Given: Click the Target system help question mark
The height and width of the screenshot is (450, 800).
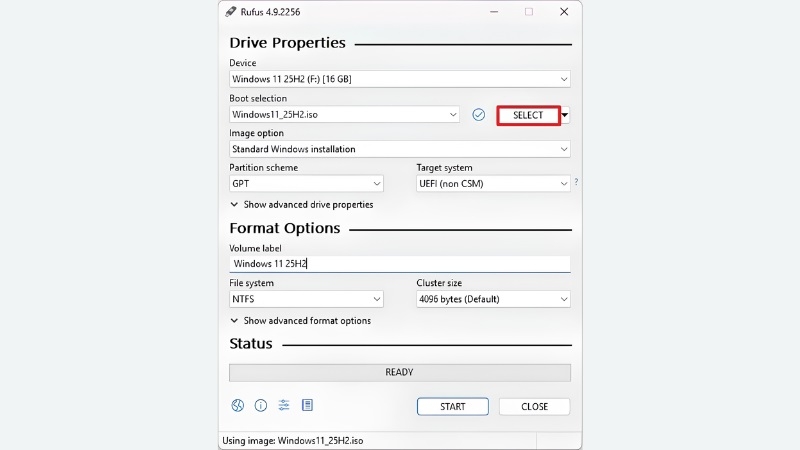Looking at the screenshot, I should pos(576,182).
